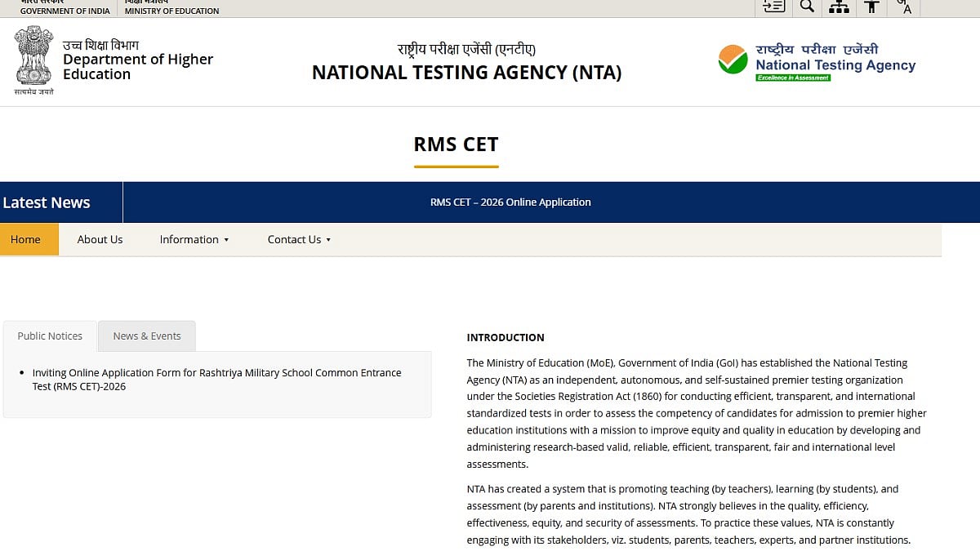Open About Us menu item
Viewport: 980px width, 551px height.
point(100,239)
